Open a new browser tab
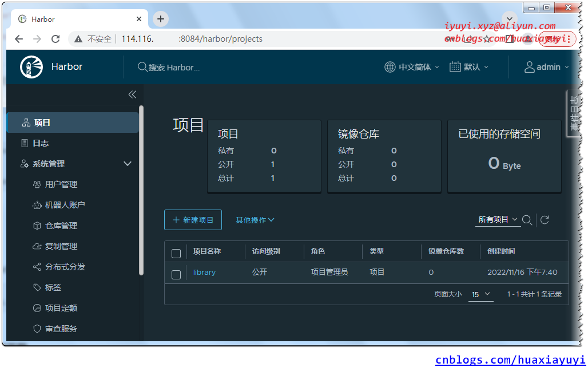Screen dimensions: 588x371 (x=161, y=19)
